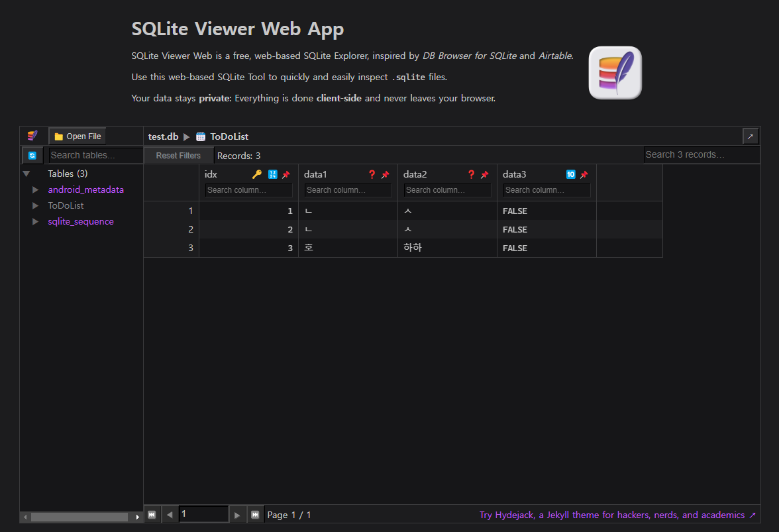Click the SQLite Viewer logo icon in toolbar
The width and height of the screenshot is (779, 532).
coord(32,136)
